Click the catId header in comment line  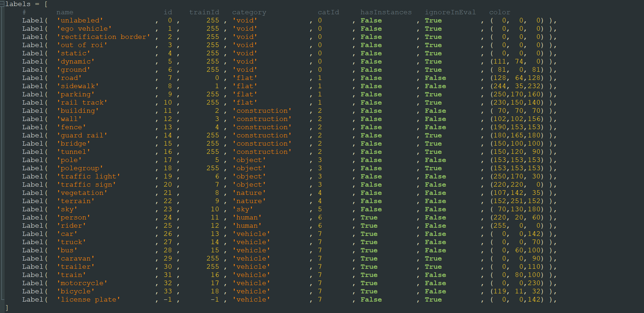328,12
